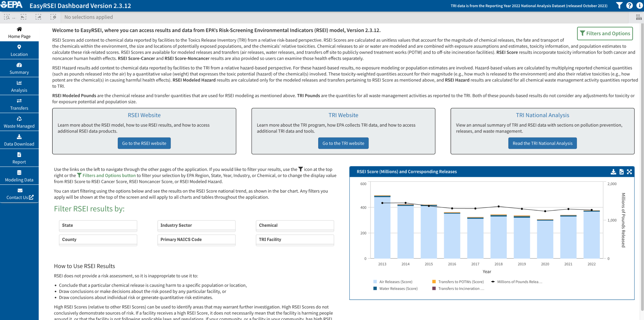Viewport: 644px width, 320px height.
Task: Toggle Water Releases legend item off
Action: click(x=396, y=288)
